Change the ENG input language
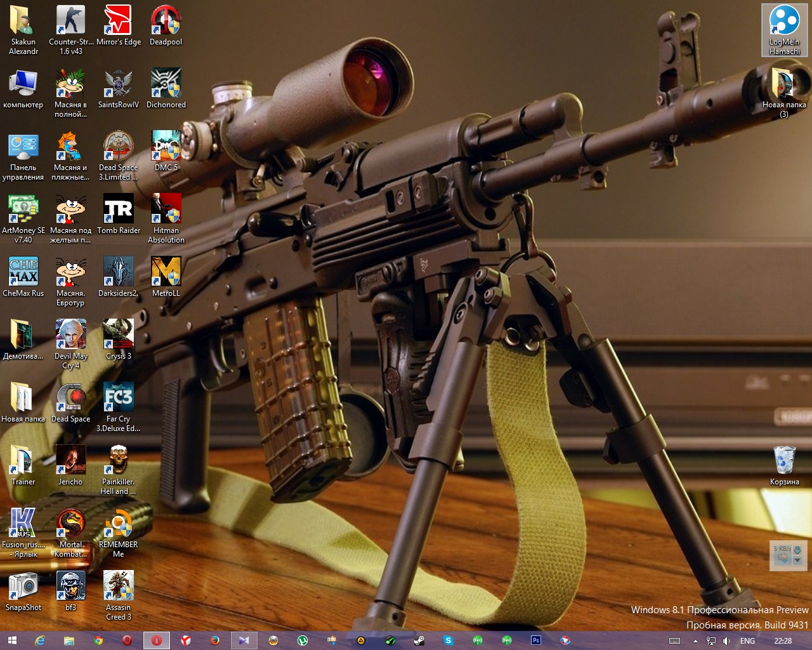Screen dimensions: 812x650 pyautogui.click(x=747, y=641)
